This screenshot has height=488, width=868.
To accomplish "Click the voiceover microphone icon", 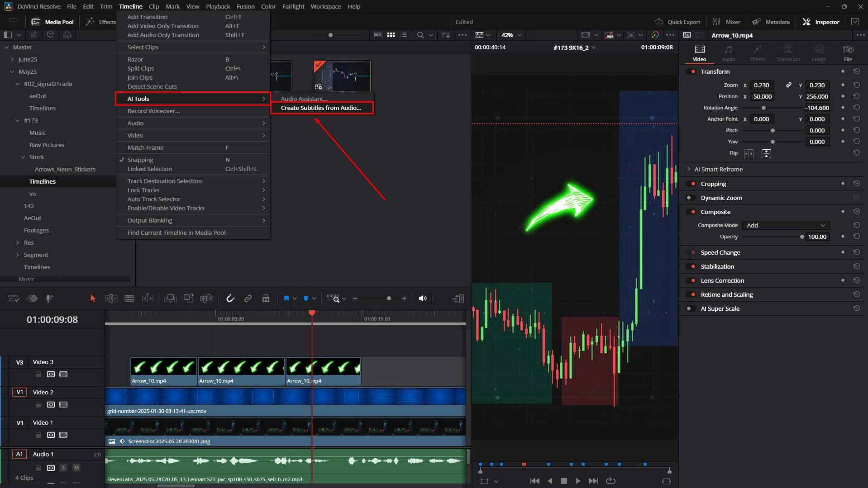I will (x=49, y=298).
